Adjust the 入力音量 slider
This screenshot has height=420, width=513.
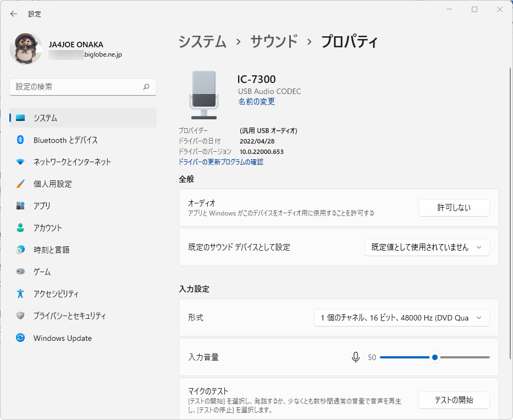(434, 357)
